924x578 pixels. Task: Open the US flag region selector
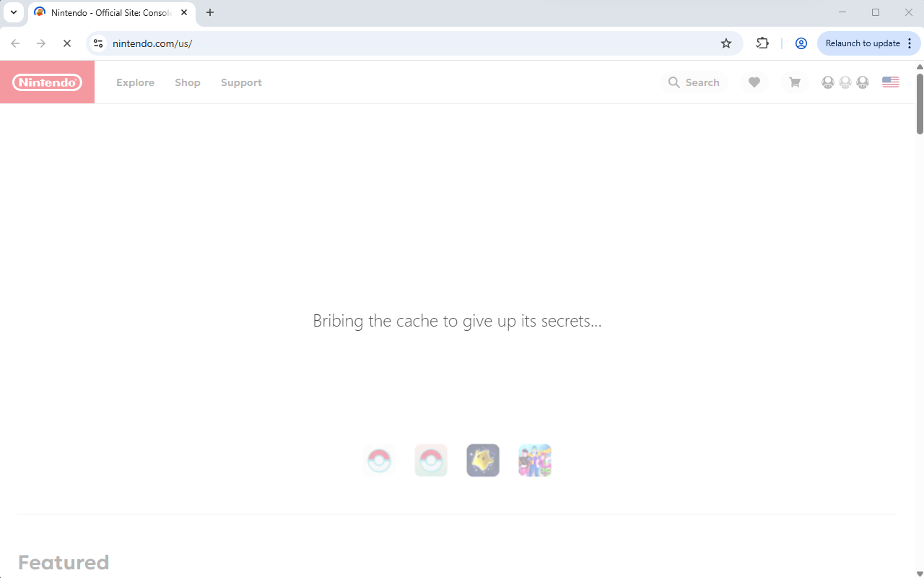890,82
